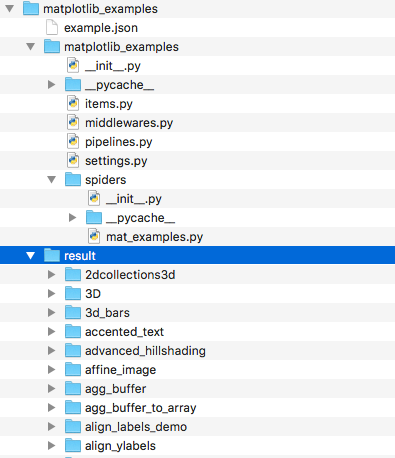395x458 pixels.
Task: Expand the accented_text folder
Action: point(51,331)
